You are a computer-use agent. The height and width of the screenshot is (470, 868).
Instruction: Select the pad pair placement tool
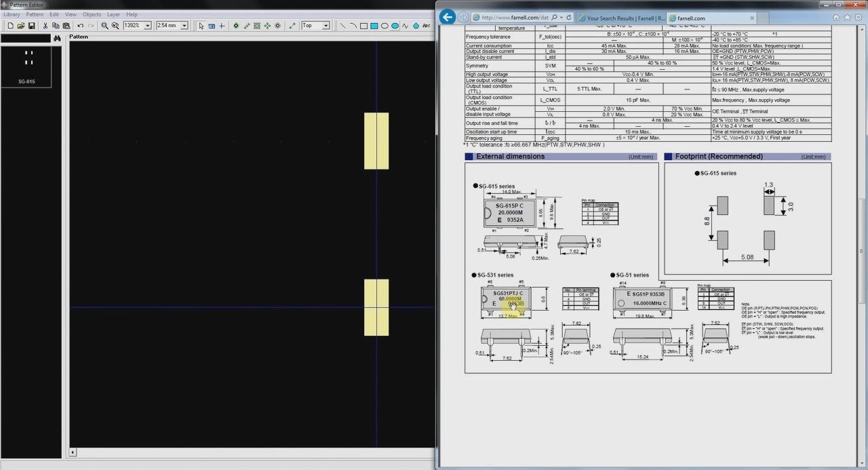coord(246,26)
